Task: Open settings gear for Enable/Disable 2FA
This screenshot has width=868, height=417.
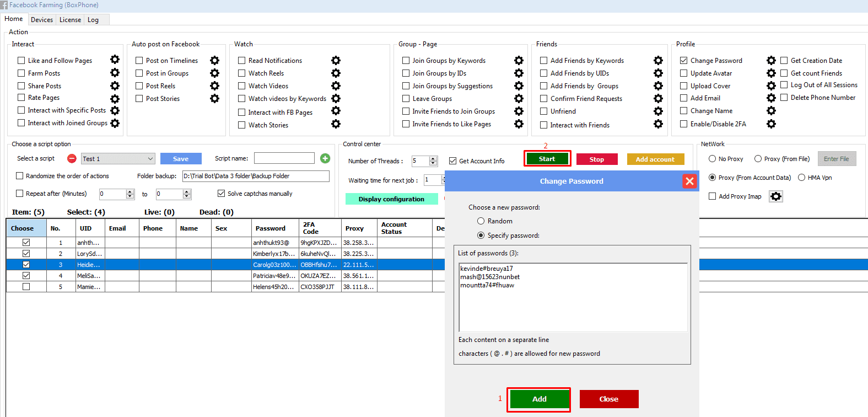Action: click(x=771, y=124)
